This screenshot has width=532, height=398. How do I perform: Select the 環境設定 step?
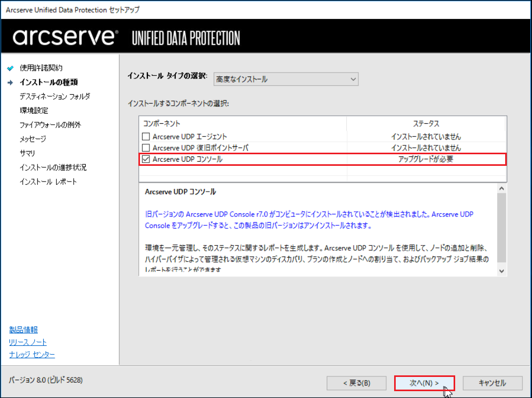(x=34, y=111)
